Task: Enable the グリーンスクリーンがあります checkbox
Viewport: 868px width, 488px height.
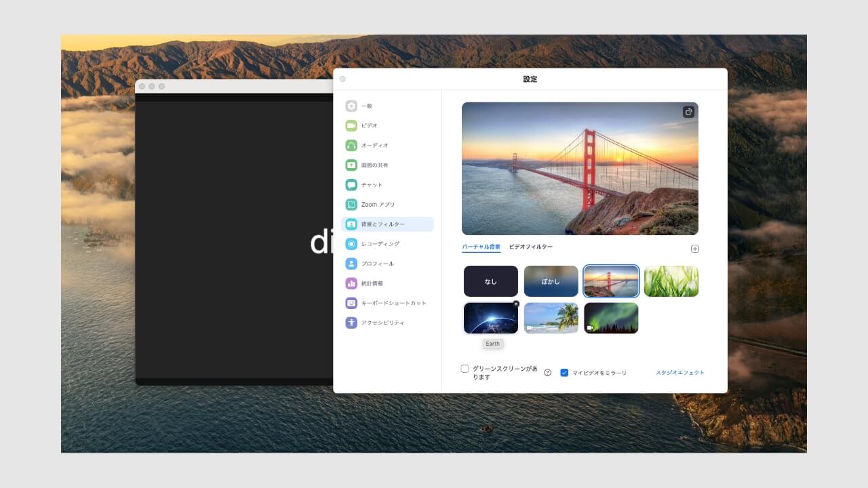Action: (x=465, y=369)
